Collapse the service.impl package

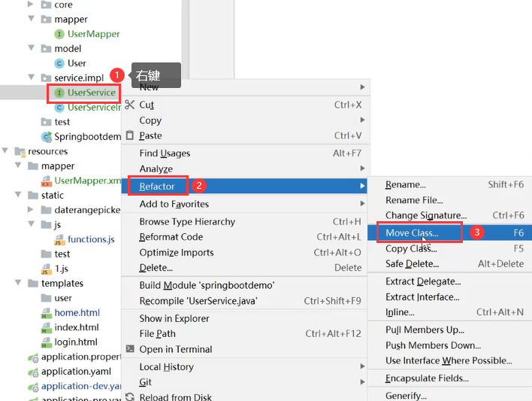[x=32, y=77]
